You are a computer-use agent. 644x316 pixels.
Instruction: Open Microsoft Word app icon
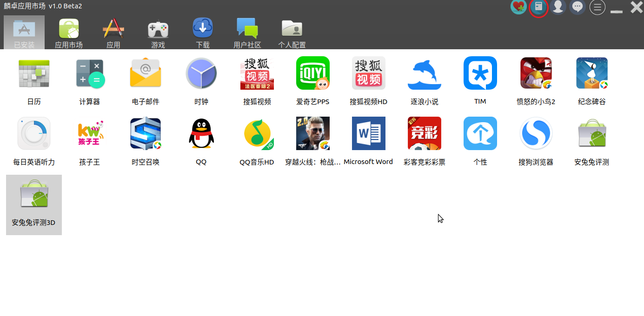click(369, 133)
